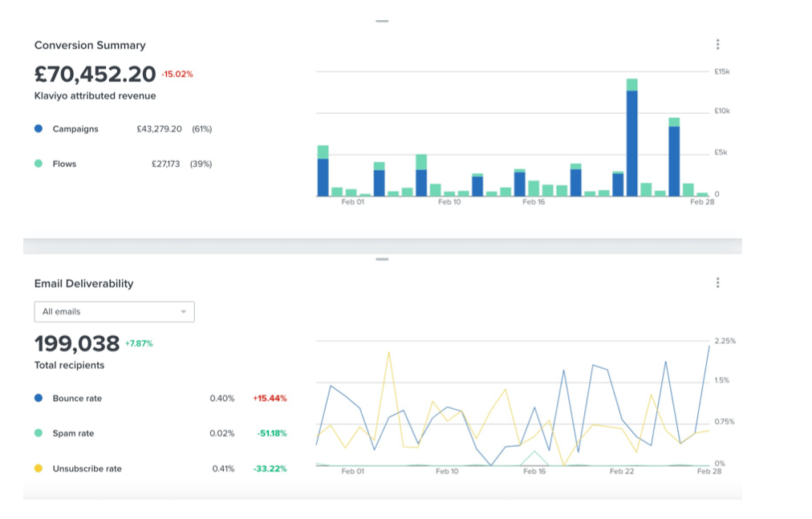Viewport: 812px width, 519px height.
Task: Click Klaviyo attributed revenue label
Action: 95,95
